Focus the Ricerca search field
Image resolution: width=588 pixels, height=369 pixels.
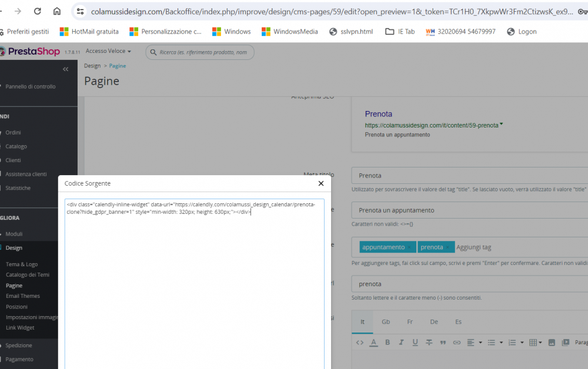point(200,52)
